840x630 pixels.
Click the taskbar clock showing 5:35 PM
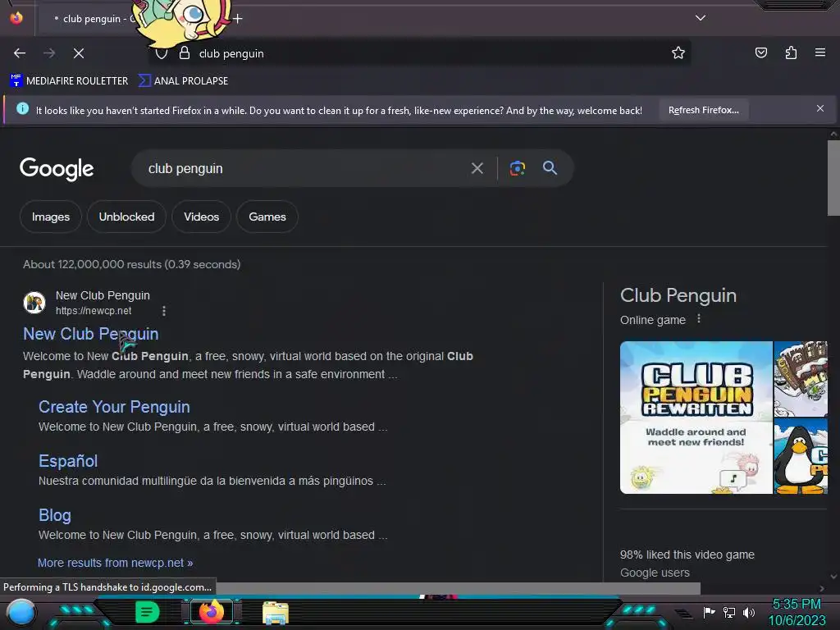(797, 612)
